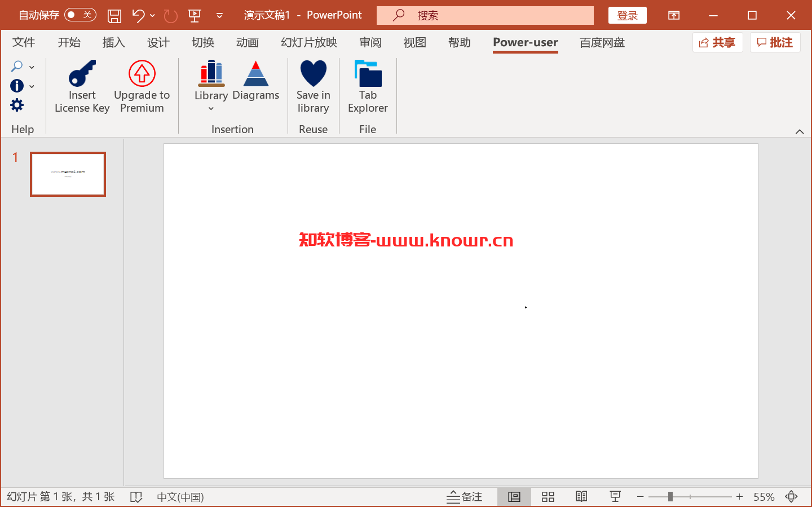Image resolution: width=812 pixels, height=507 pixels.
Task: Click the 登录 sign-in button
Action: point(627,16)
